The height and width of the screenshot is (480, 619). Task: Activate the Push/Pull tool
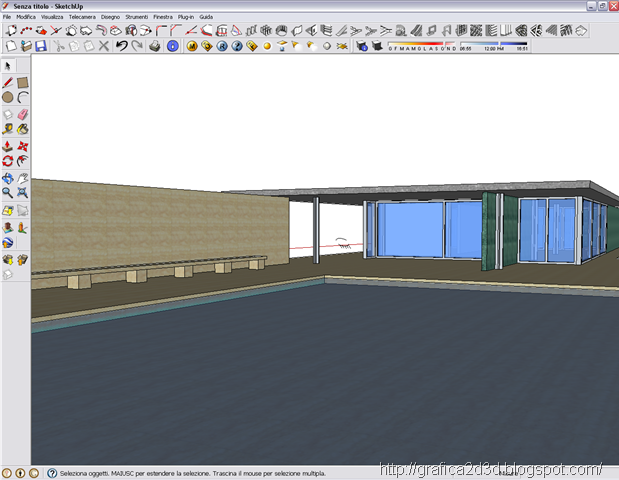[8, 146]
